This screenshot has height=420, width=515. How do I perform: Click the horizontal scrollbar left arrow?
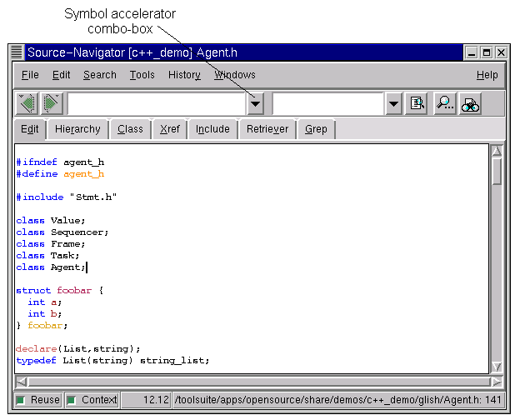coord(22,382)
